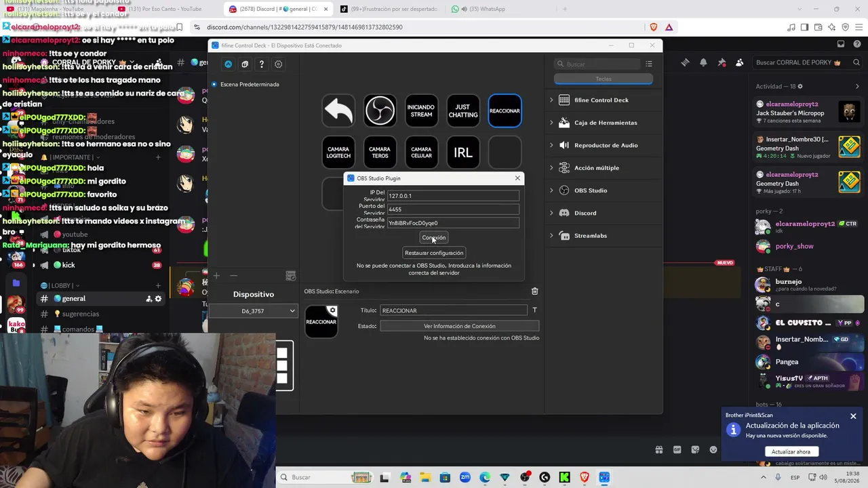The image size is (868, 488).
Task: Open the Discord gift icon in chat bar
Action: (658, 449)
